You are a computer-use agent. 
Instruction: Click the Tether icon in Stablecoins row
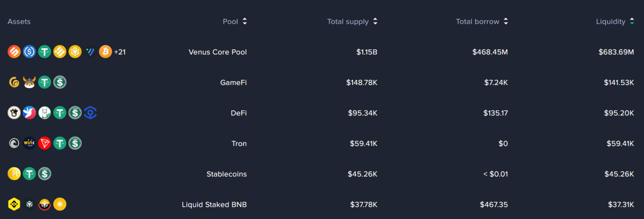(29, 174)
